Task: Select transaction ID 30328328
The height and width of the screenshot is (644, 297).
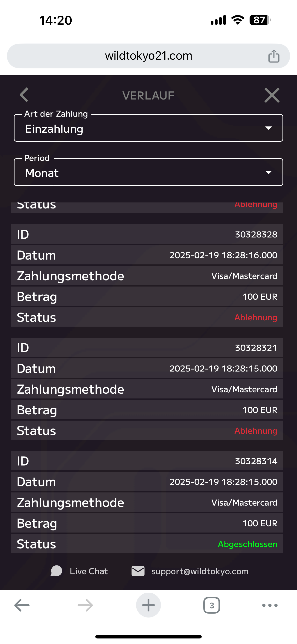Action: [256, 234]
